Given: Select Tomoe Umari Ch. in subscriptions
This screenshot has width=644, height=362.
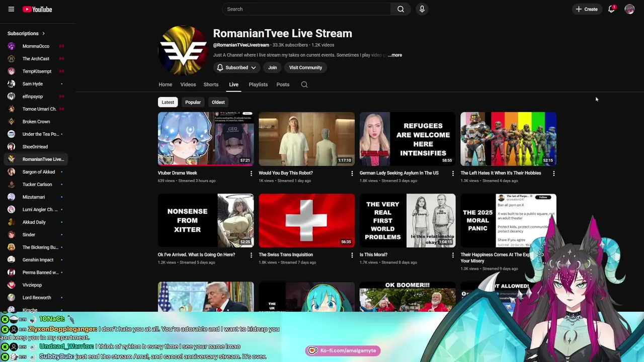Looking at the screenshot, I should (x=36, y=109).
